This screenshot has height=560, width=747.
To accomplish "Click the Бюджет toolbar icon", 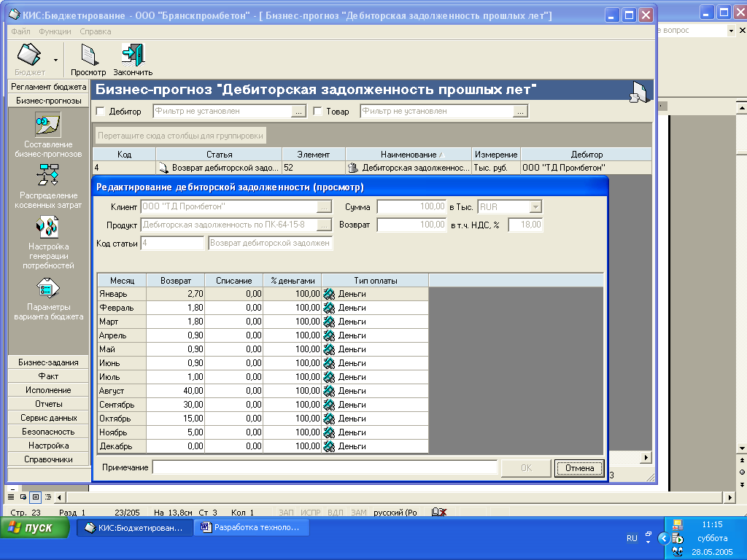I will coord(29,55).
